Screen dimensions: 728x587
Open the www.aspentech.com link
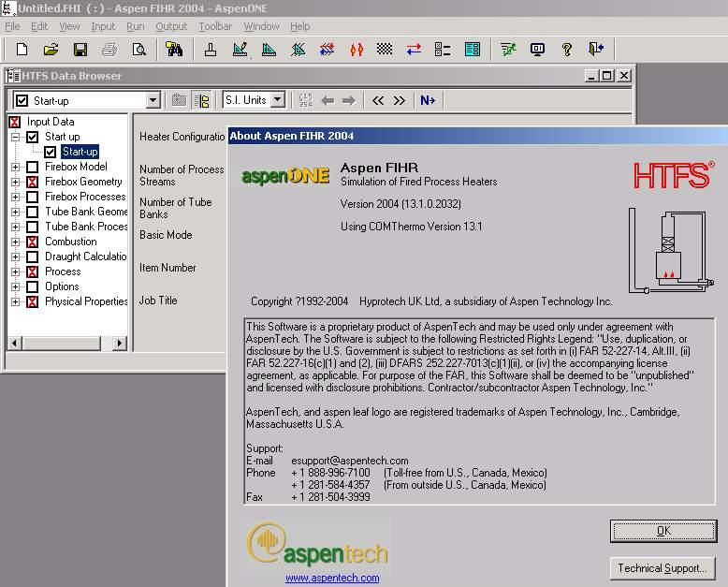pyautogui.click(x=332, y=578)
